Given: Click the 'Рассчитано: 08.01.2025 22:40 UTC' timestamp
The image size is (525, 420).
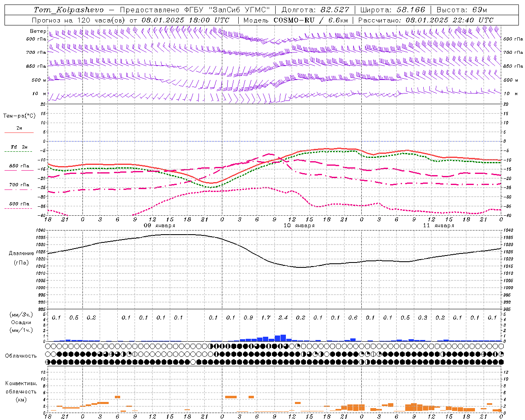Looking at the screenshot, I should [426, 20].
